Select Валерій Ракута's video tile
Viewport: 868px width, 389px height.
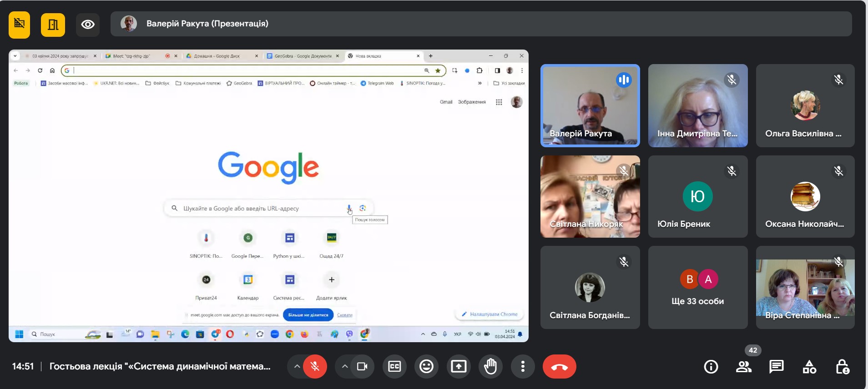point(590,105)
